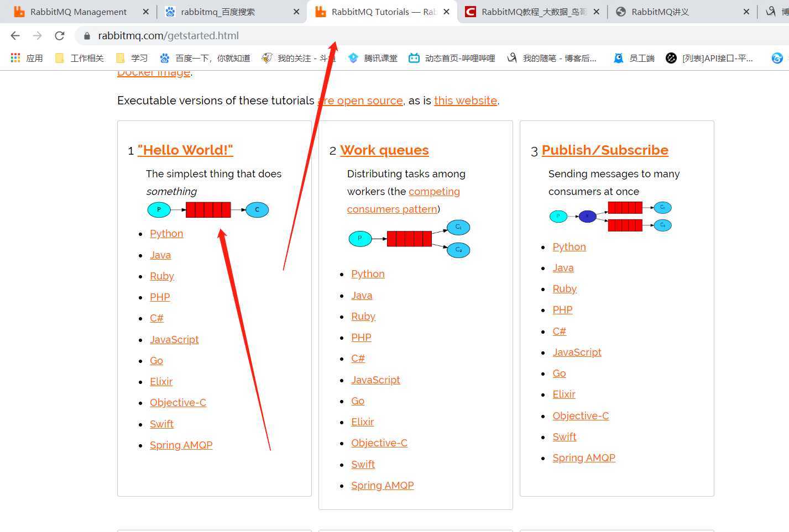Open C# under Hello World
Screen dimensions: 789x532
156,318
